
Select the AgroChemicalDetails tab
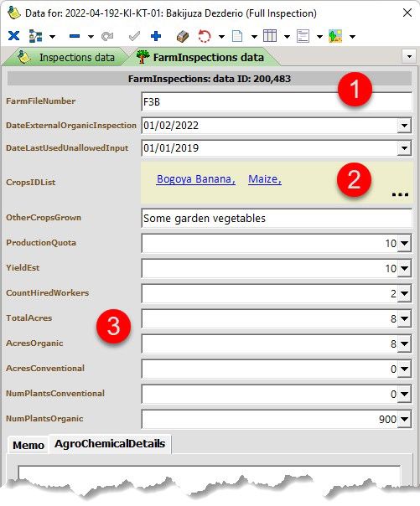(x=110, y=444)
